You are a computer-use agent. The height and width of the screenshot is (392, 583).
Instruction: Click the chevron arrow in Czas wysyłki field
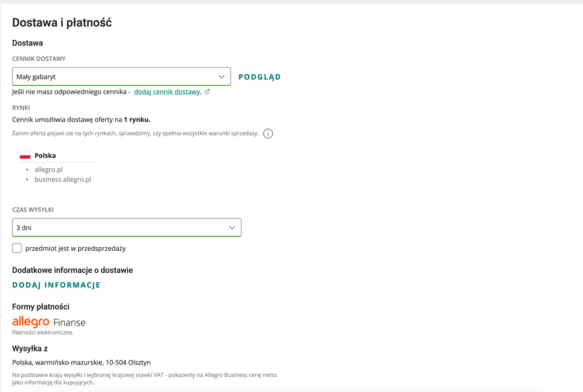pyautogui.click(x=232, y=227)
